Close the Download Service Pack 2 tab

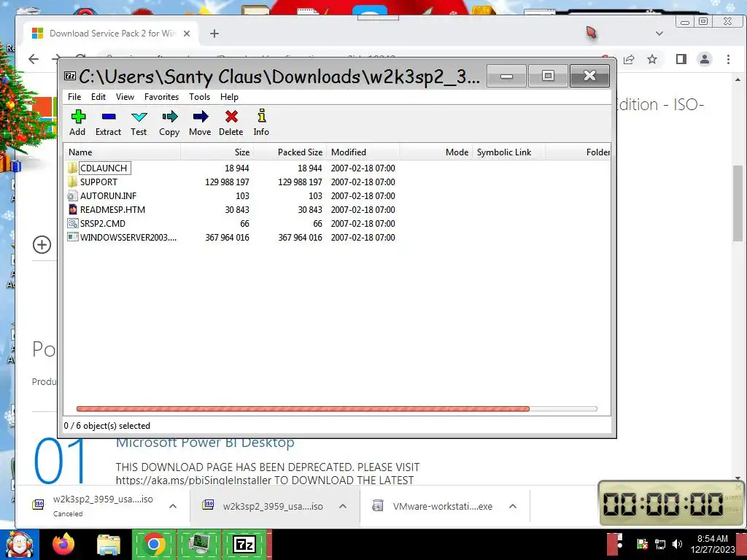point(187,34)
